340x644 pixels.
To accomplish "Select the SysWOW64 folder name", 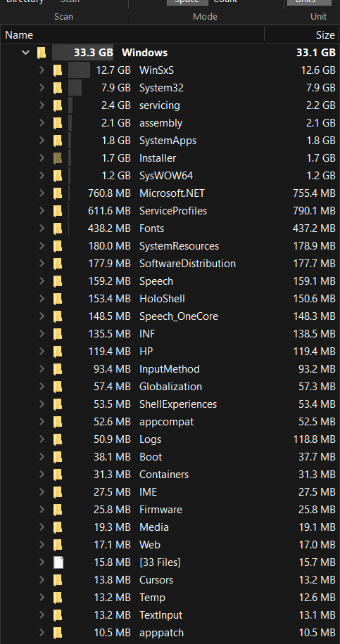I will click(x=166, y=176).
